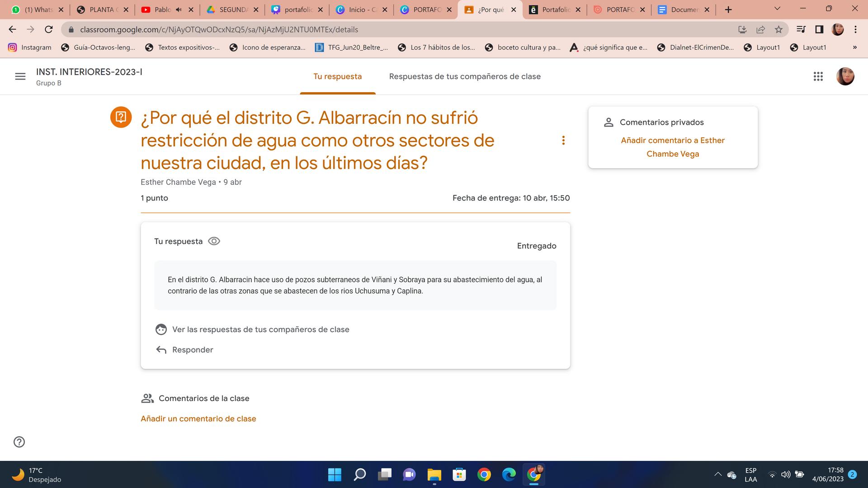Viewport: 868px width, 488px height.
Task: Click the help question mark icon
Action: pos(19,442)
